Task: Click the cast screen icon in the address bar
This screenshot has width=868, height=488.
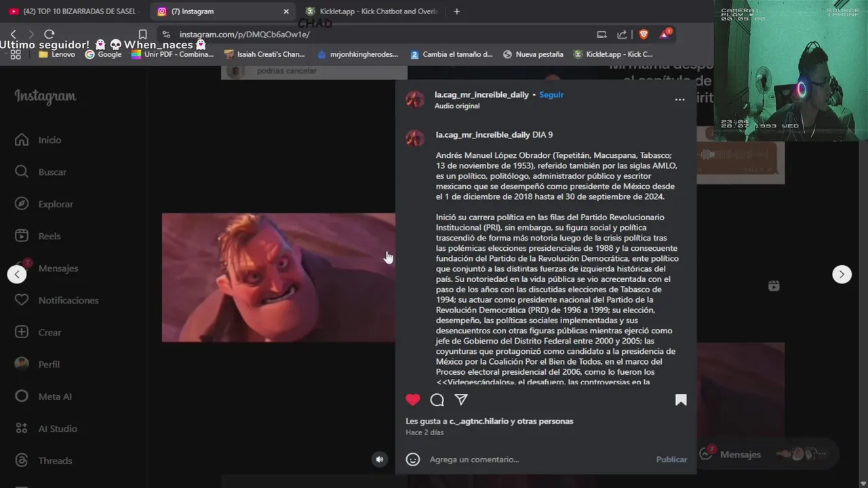Action: click(601, 35)
